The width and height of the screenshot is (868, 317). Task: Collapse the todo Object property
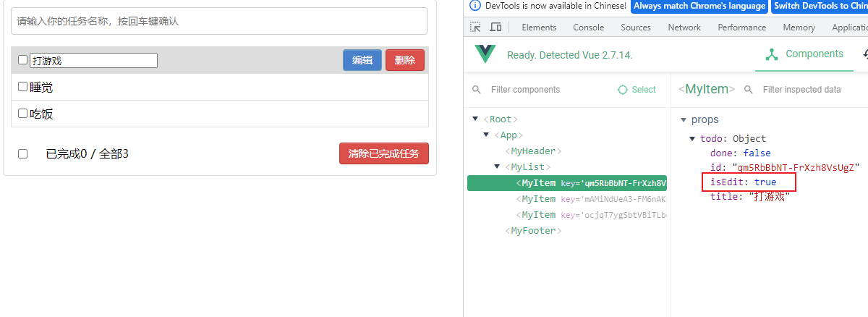click(692, 139)
